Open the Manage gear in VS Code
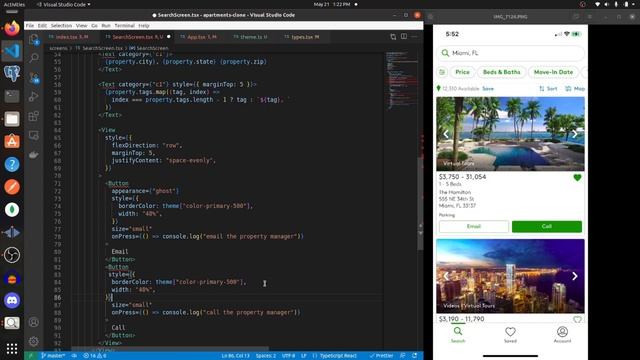This screenshot has width=640, height=360. click(x=34, y=341)
